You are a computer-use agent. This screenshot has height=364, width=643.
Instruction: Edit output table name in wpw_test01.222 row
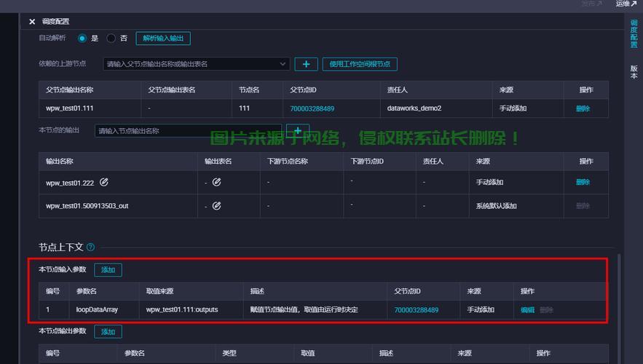216,182
